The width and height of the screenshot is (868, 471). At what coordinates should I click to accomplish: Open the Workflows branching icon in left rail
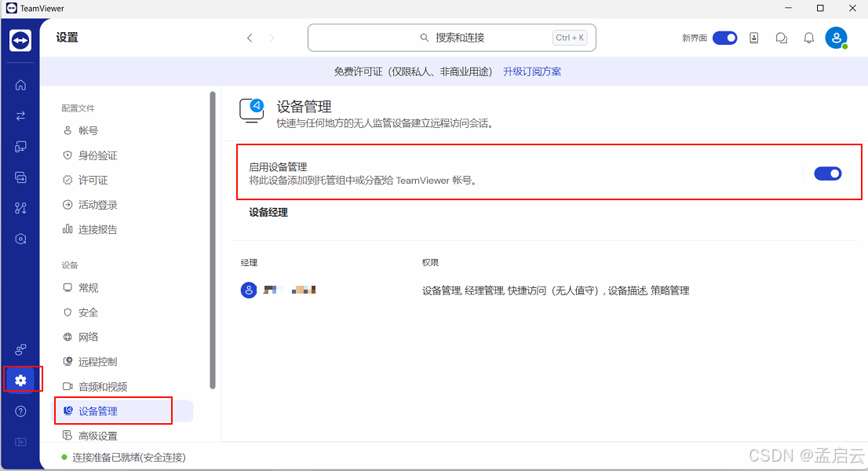pyautogui.click(x=20, y=208)
